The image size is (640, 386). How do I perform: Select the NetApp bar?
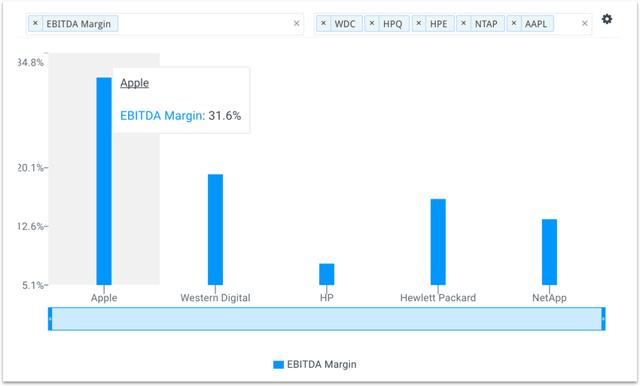(549, 252)
